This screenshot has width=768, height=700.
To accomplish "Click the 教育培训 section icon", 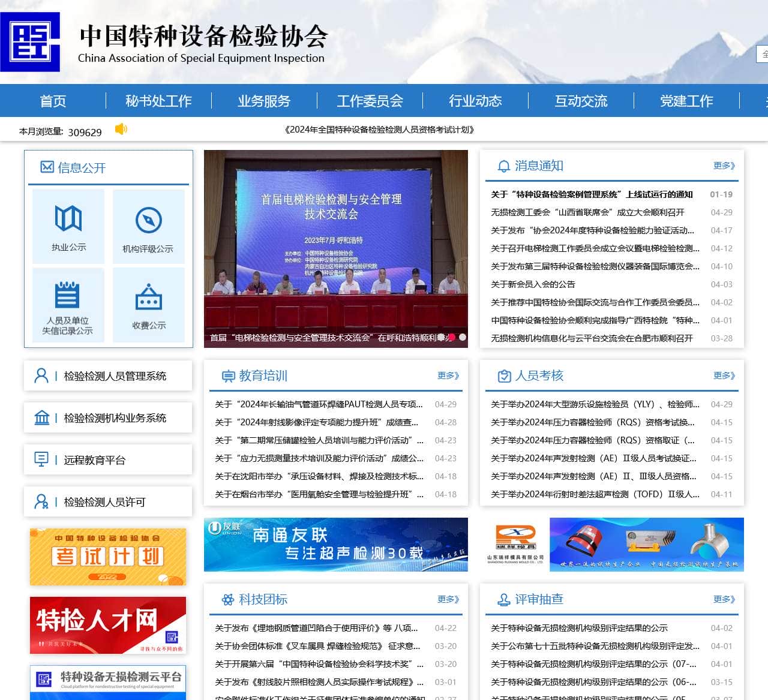I will click(x=228, y=376).
